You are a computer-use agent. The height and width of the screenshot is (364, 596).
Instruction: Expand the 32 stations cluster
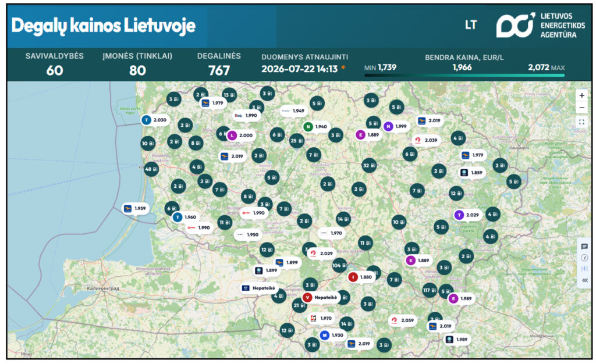369,166
